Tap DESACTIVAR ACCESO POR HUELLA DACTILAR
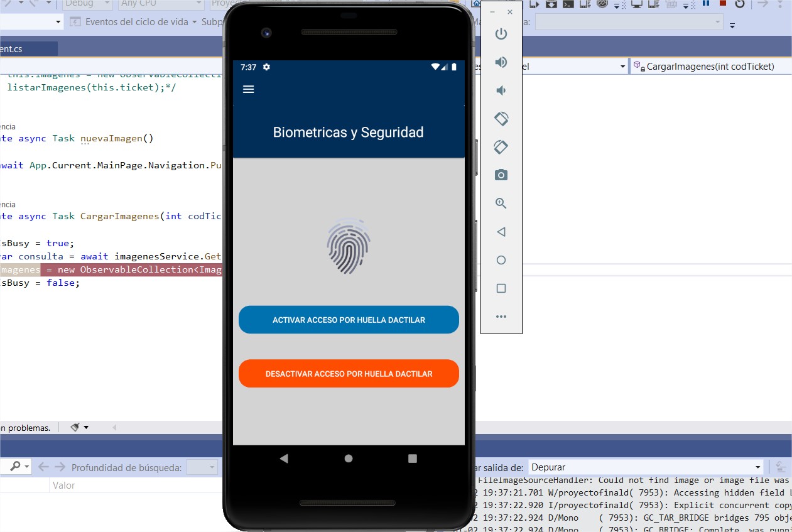The height and width of the screenshot is (532, 792). coord(349,374)
